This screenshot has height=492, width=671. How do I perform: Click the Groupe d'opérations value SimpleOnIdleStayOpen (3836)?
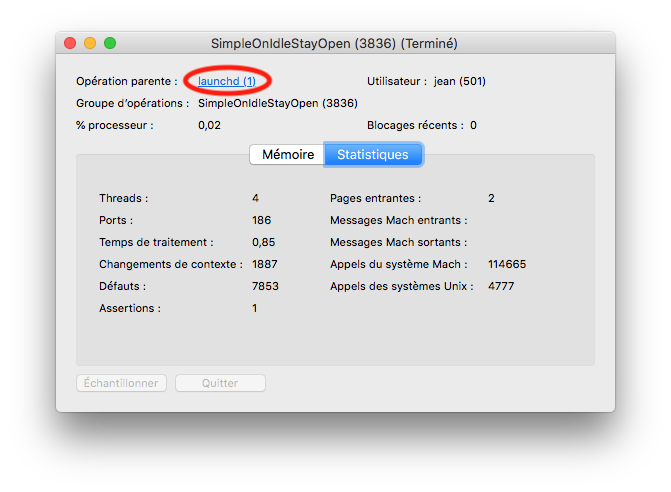click(278, 104)
